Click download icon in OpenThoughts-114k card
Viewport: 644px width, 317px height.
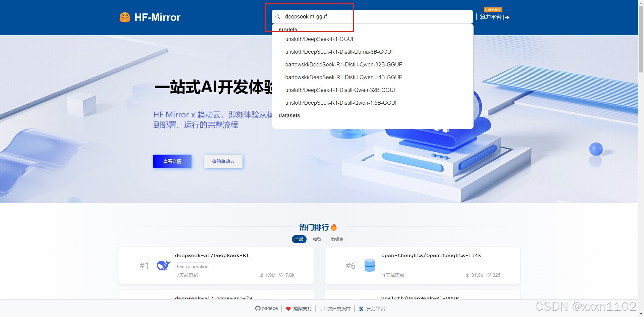[468, 275]
